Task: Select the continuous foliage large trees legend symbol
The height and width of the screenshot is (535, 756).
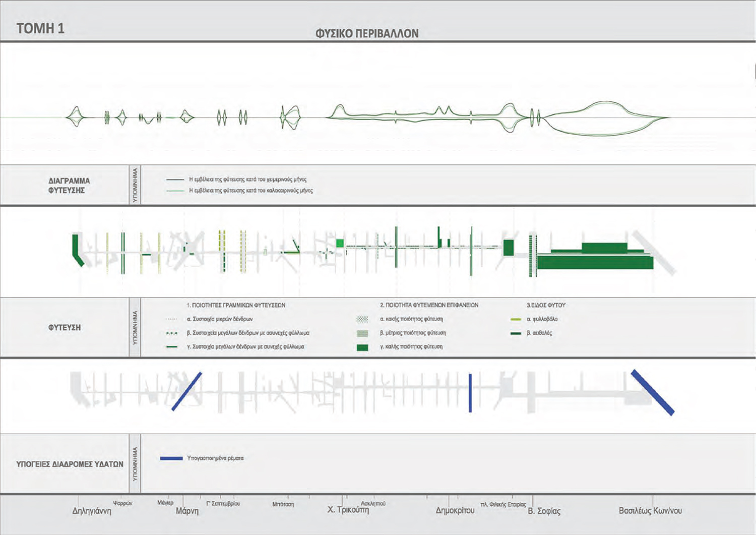Action: [171, 347]
